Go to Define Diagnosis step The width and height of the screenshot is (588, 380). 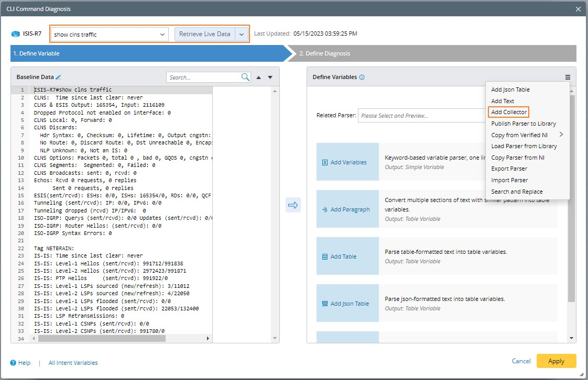pos(325,53)
